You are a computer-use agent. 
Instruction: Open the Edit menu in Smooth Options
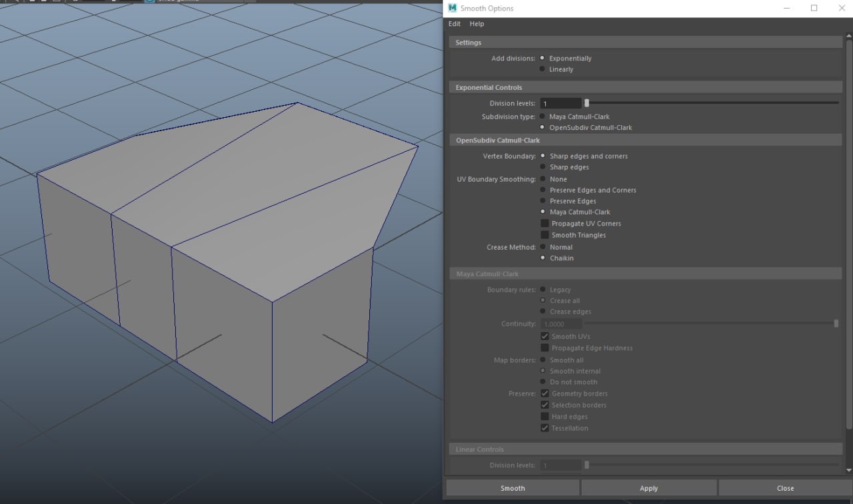pos(454,24)
